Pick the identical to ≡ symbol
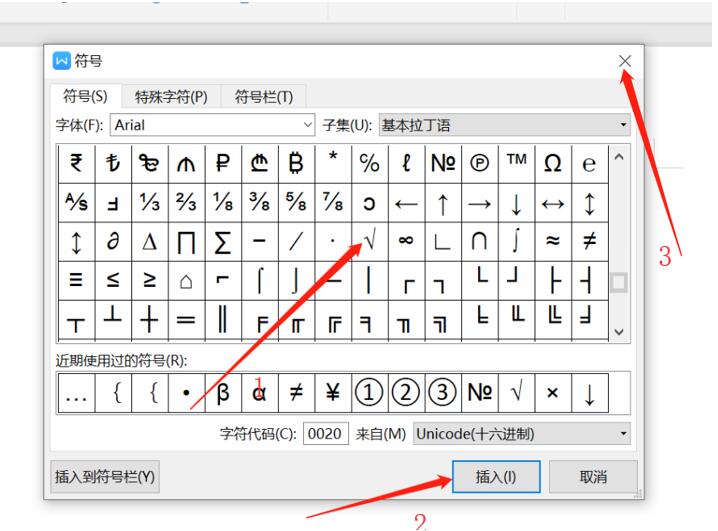The image size is (718, 531). (76, 281)
